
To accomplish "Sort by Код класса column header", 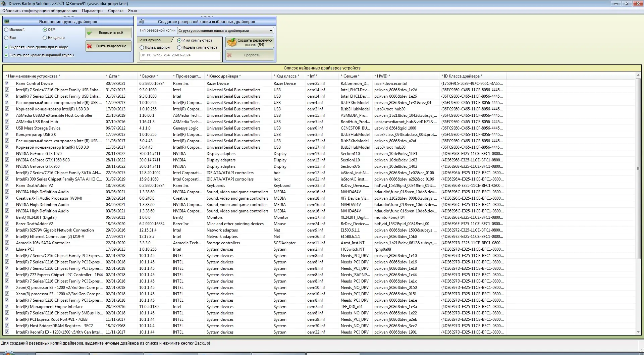I will point(288,76).
